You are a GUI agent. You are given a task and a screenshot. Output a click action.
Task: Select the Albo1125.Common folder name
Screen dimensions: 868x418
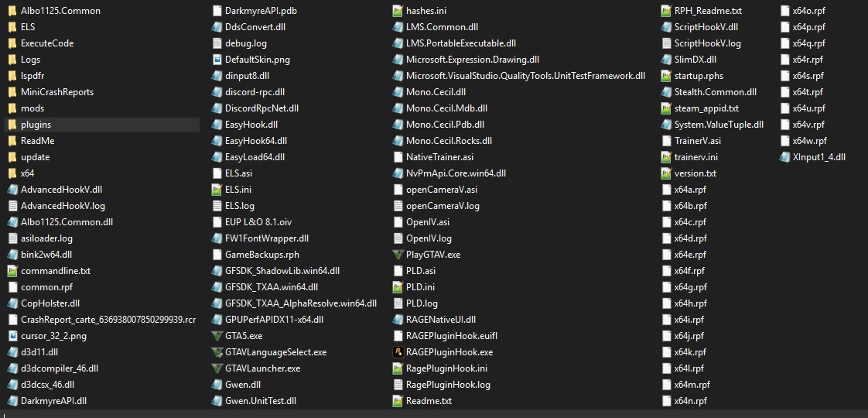click(61, 11)
